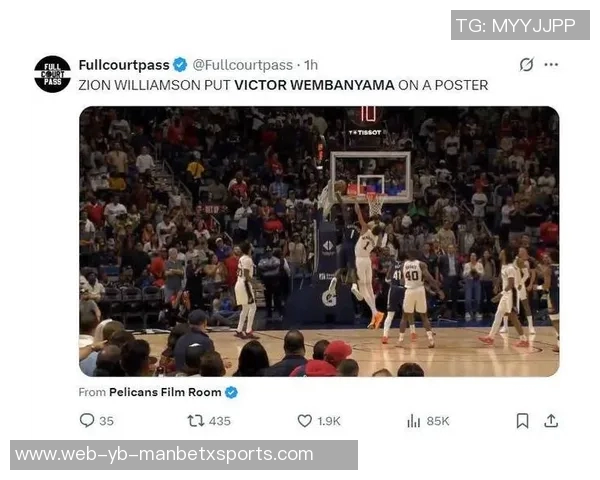Open the Fullcourtpass profile avatar
600x480 pixels.
(52, 74)
